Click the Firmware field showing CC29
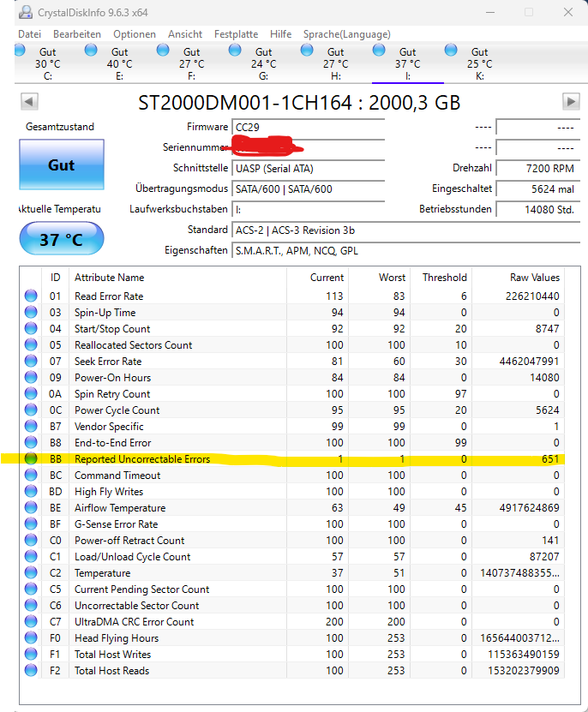The height and width of the screenshot is (712, 588). (x=309, y=127)
